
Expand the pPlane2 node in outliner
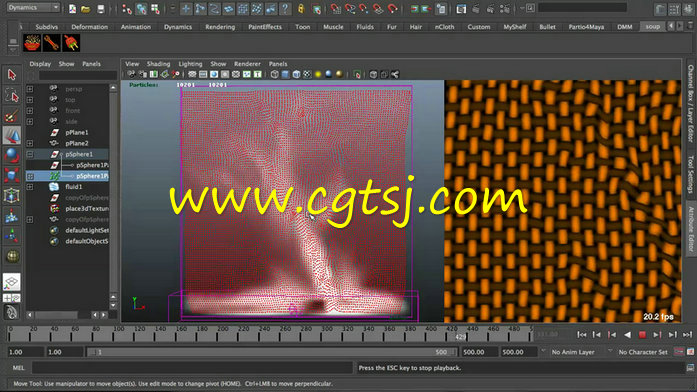(x=30, y=143)
